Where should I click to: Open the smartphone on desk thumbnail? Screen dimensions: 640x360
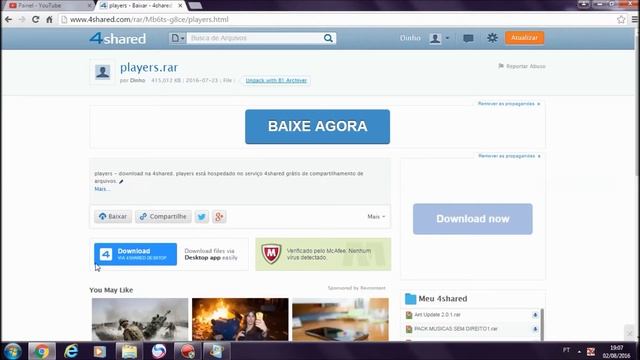pos(340,319)
